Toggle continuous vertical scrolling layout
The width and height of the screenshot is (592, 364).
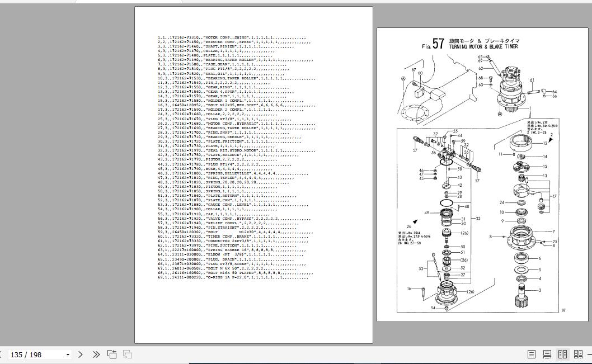click(547, 354)
